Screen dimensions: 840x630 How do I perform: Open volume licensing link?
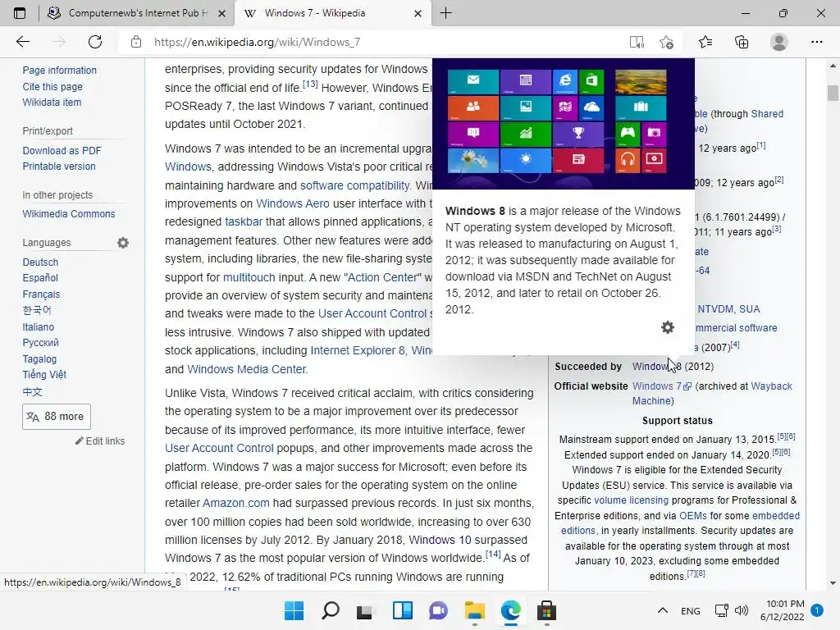click(x=631, y=500)
